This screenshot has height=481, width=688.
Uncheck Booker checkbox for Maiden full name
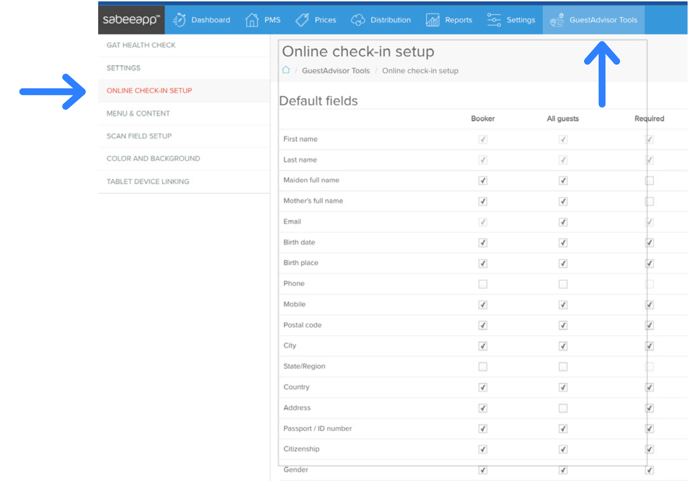(x=483, y=181)
